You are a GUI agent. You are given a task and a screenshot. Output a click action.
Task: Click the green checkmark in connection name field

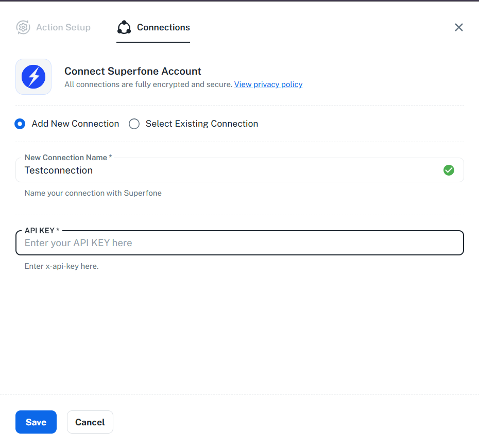click(449, 170)
